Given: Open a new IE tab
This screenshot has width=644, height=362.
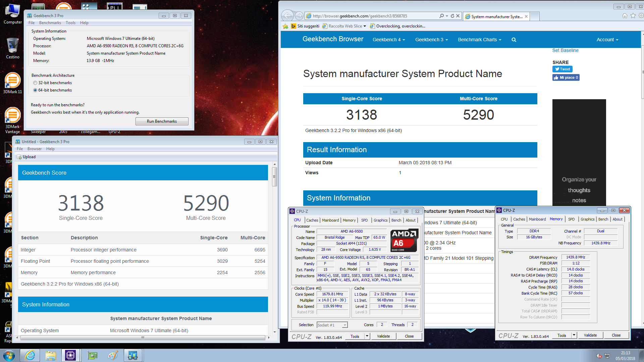Looking at the screenshot, I should tap(535, 16).
